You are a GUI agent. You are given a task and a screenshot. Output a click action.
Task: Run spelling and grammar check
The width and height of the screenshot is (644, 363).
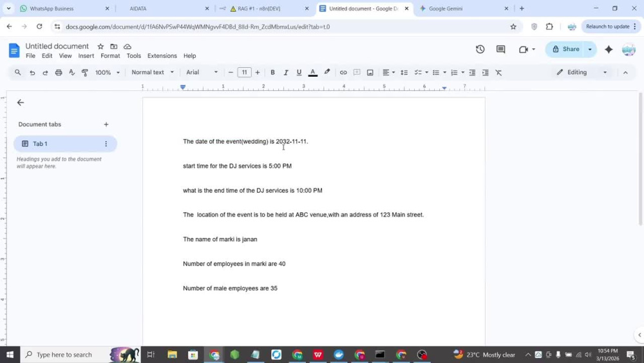point(72,72)
